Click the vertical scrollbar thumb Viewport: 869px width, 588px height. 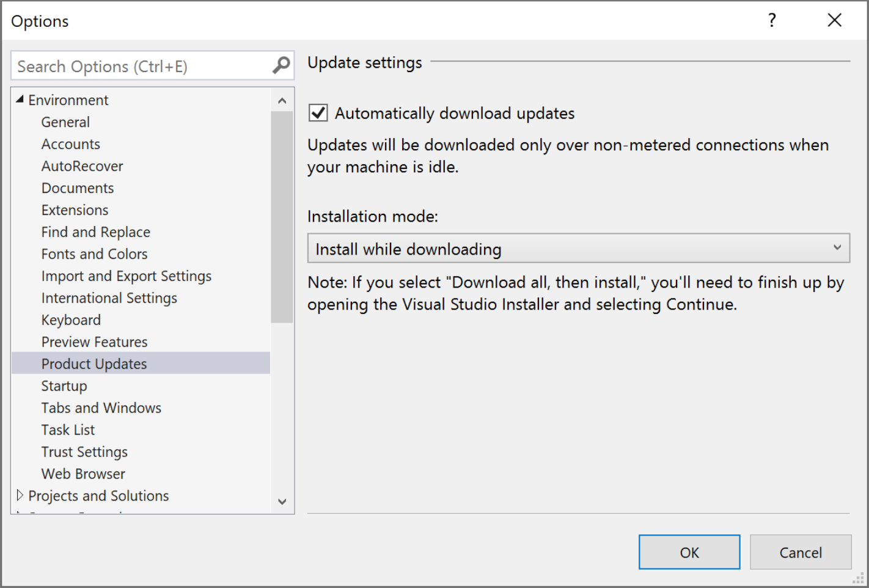[282, 214]
